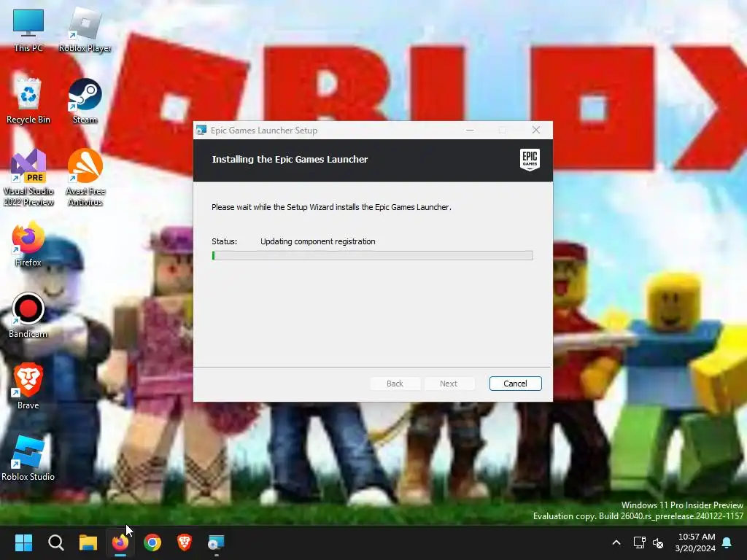Click the muted volume tray icon
The width and height of the screenshot is (747, 560).
658,542
